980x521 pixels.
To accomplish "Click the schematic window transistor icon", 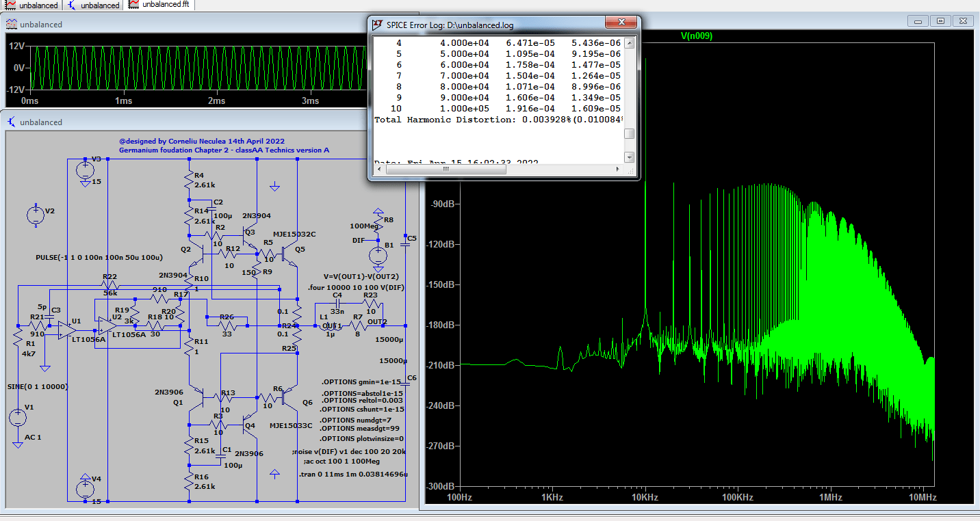I will click(x=12, y=122).
